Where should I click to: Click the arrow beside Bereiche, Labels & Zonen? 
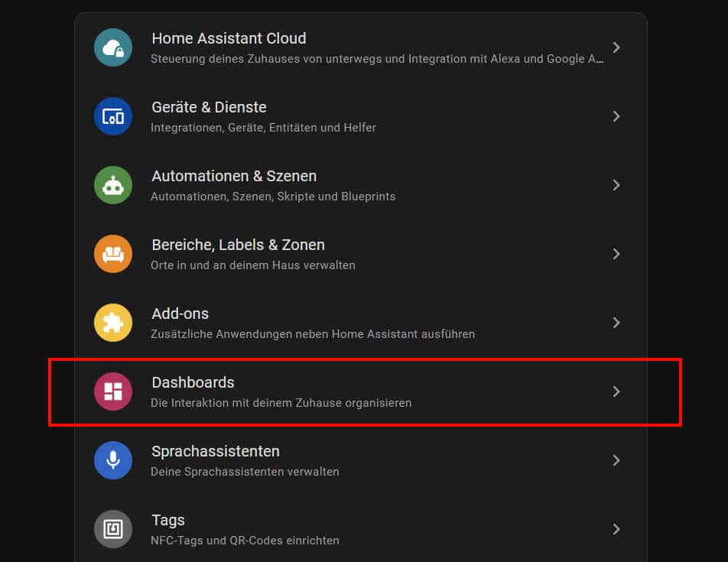[x=616, y=254]
